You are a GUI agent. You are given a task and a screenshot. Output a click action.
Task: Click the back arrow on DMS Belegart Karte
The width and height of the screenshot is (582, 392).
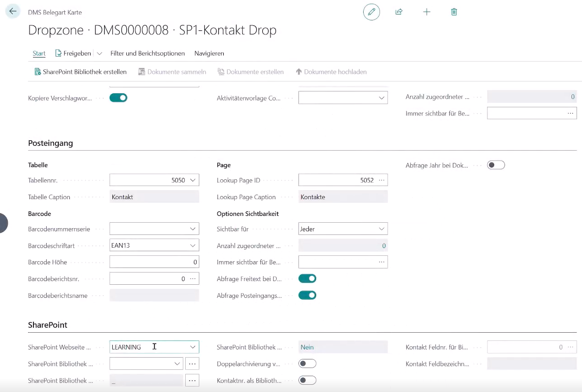13,11
